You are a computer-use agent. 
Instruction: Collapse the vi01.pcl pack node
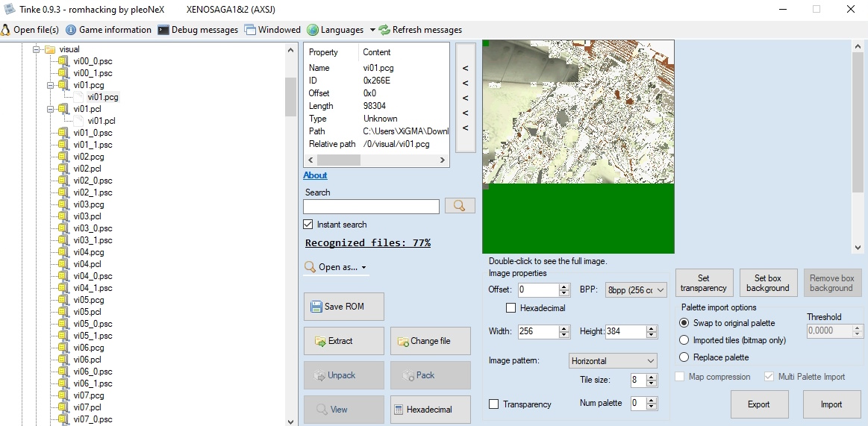point(51,109)
